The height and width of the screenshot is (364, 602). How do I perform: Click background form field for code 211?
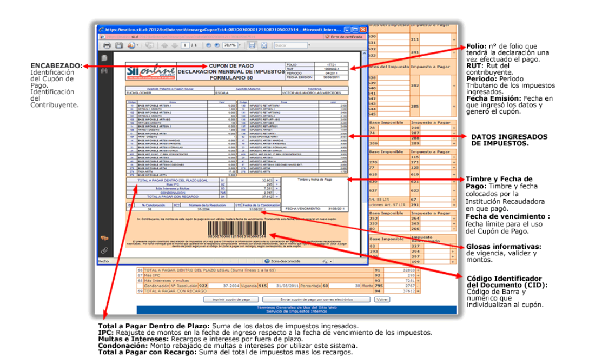pyautogui.click(x=436, y=39)
